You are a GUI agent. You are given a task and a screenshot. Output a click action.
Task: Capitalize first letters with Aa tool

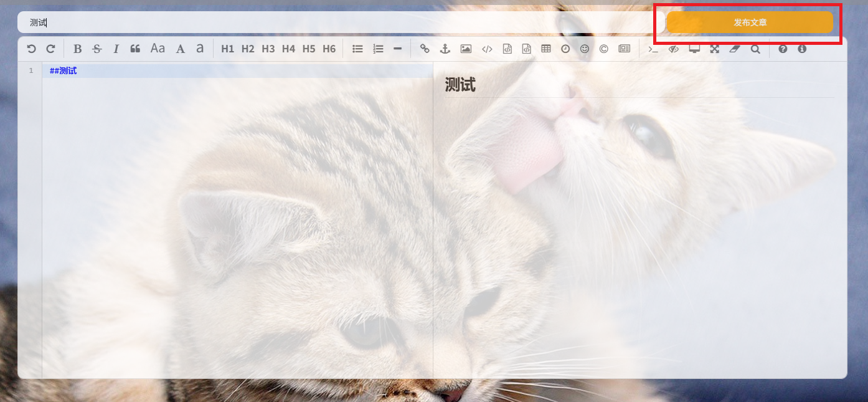[158, 49]
